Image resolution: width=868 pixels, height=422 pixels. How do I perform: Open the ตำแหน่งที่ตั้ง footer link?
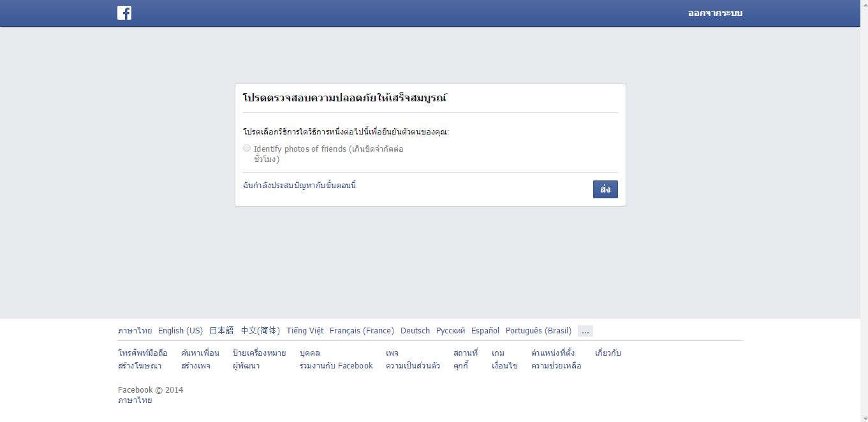point(553,353)
